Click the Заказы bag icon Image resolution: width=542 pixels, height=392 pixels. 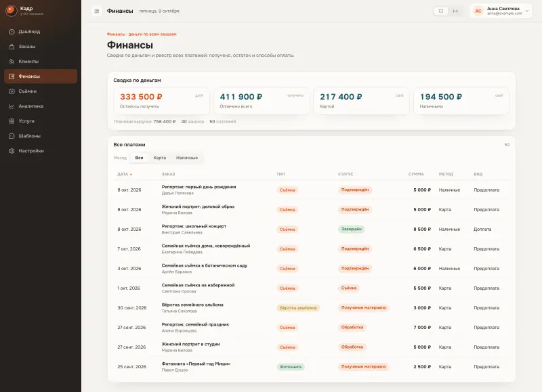tap(12, 47)
